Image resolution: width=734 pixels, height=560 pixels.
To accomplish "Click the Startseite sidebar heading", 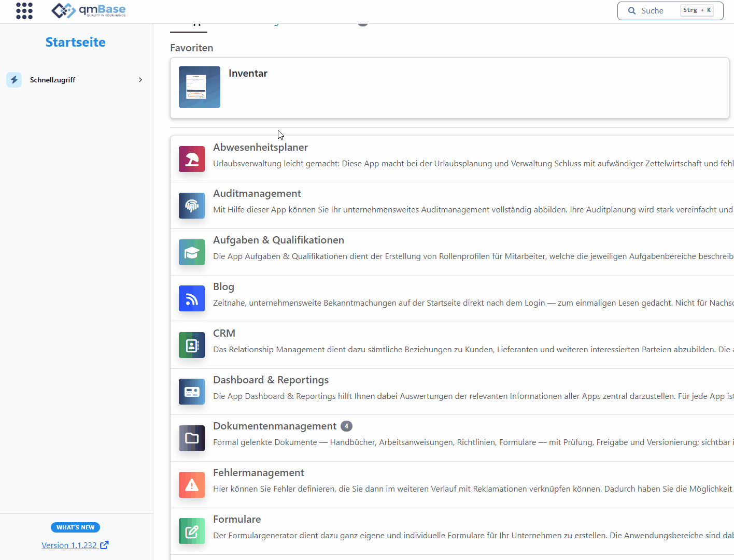I will tap(76, 42).
